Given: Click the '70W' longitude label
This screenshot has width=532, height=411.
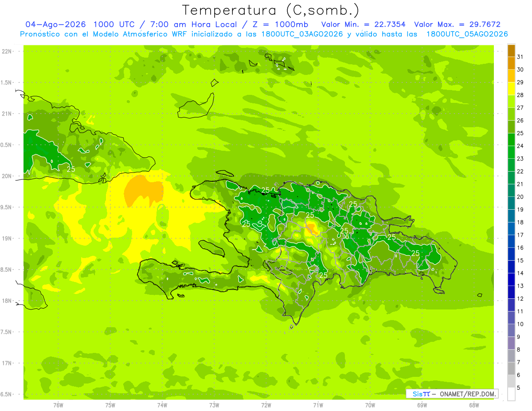Looking at the screenshot, I should click(x=370, y=405).
